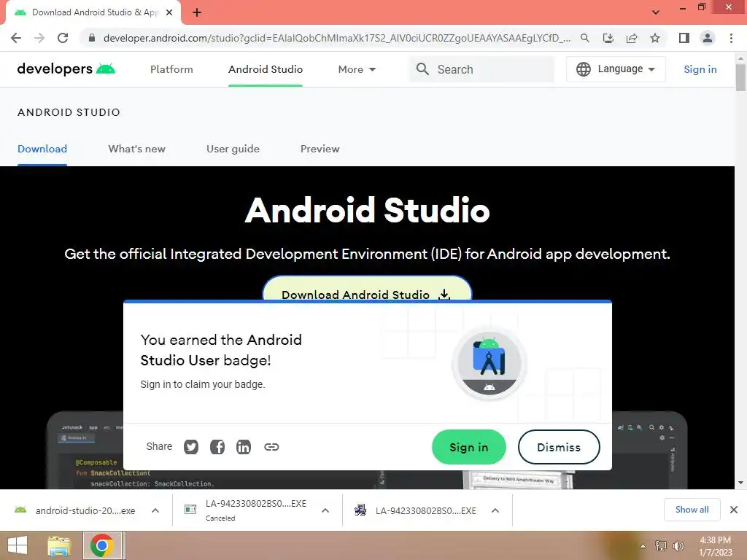Click the volume speaker tray icon
The image size is (747, 560).
(678, 546)
